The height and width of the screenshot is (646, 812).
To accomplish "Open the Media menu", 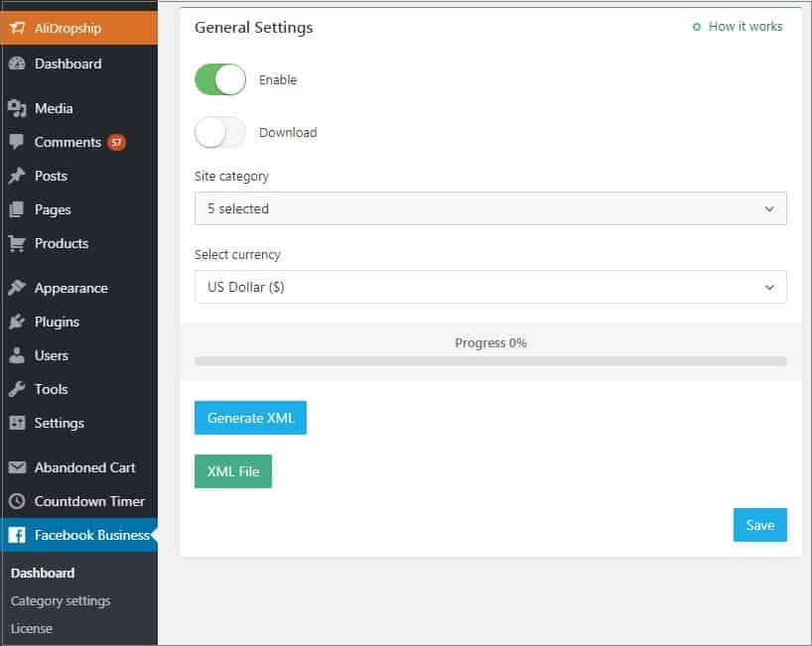I will coord(79,108).
